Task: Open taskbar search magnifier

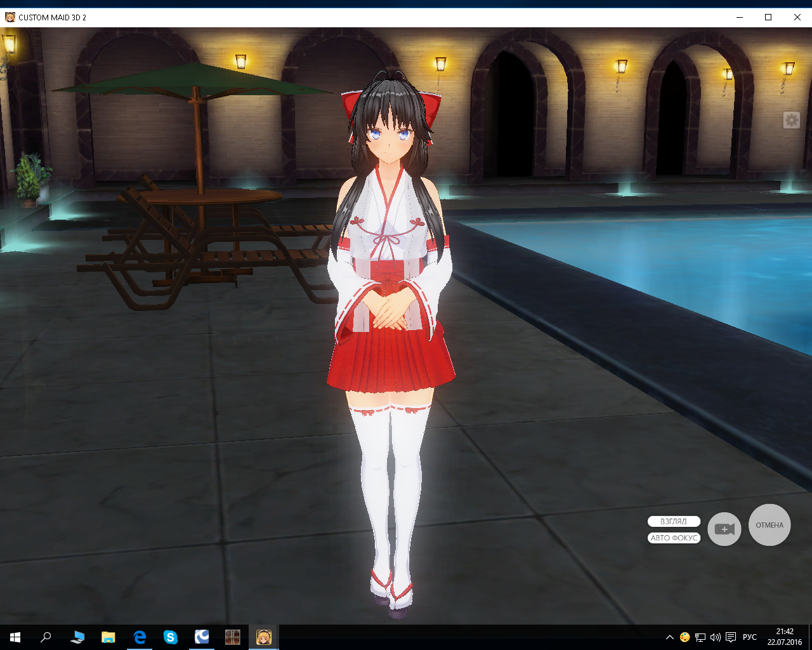Action: [x=46, y=637]
